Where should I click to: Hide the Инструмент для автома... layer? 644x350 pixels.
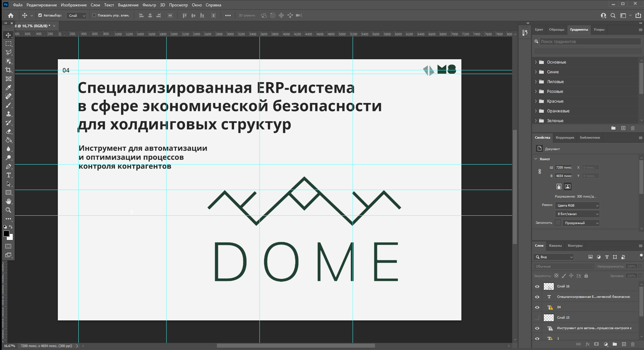537,328
